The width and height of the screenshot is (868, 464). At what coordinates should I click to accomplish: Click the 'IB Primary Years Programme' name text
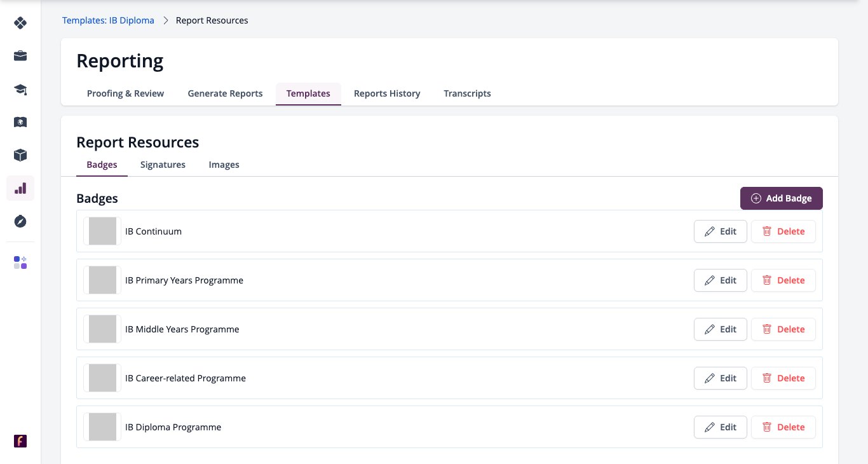coord(184,280)
